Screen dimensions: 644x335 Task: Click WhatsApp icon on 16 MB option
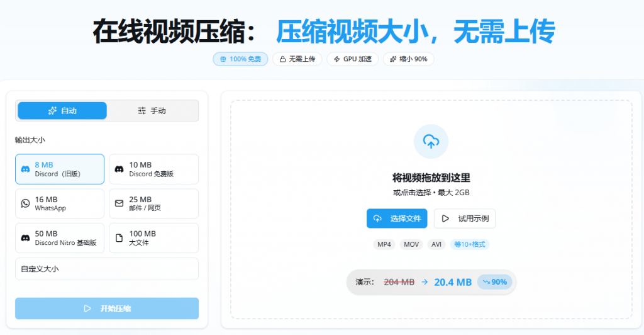(x=25, y=203)
